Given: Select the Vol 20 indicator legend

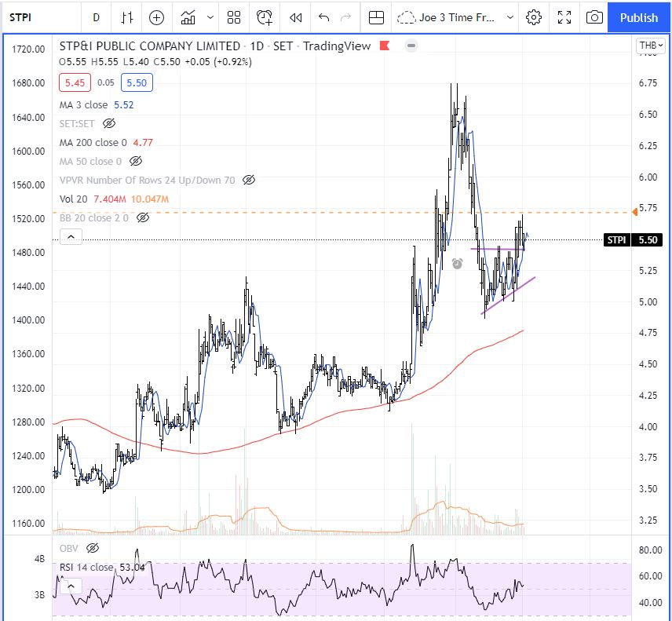Looking at the screenshot, I should (73, 199).
